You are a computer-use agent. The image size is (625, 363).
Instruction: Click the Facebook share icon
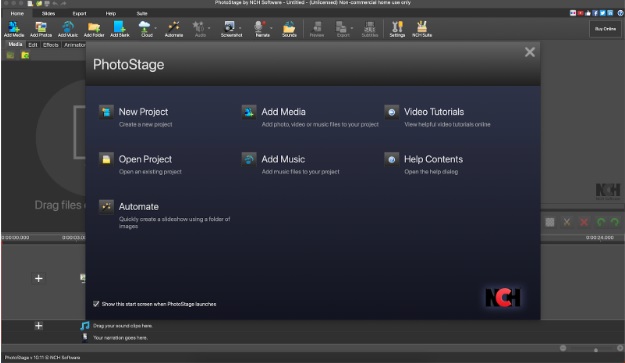(595, 13)
